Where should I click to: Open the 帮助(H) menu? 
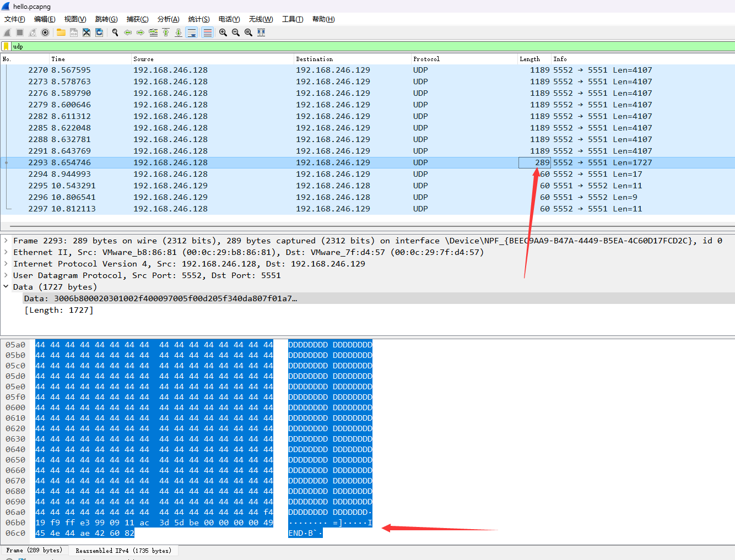323,19
